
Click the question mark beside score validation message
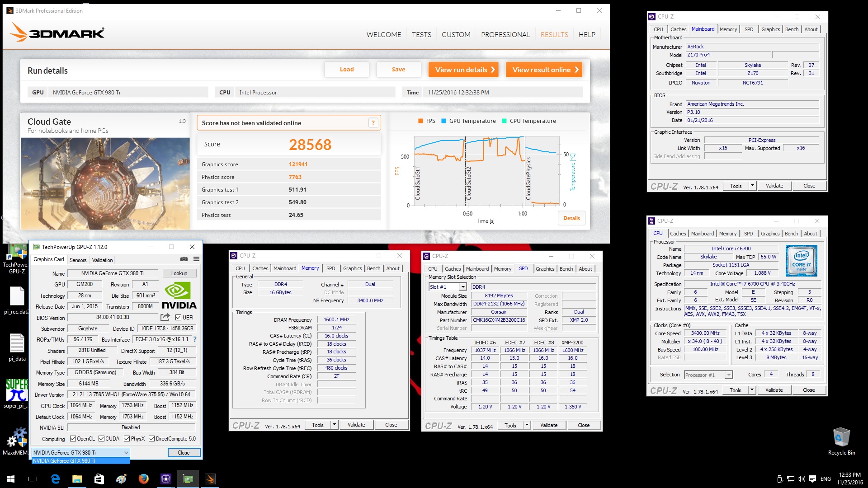point(373,123)
